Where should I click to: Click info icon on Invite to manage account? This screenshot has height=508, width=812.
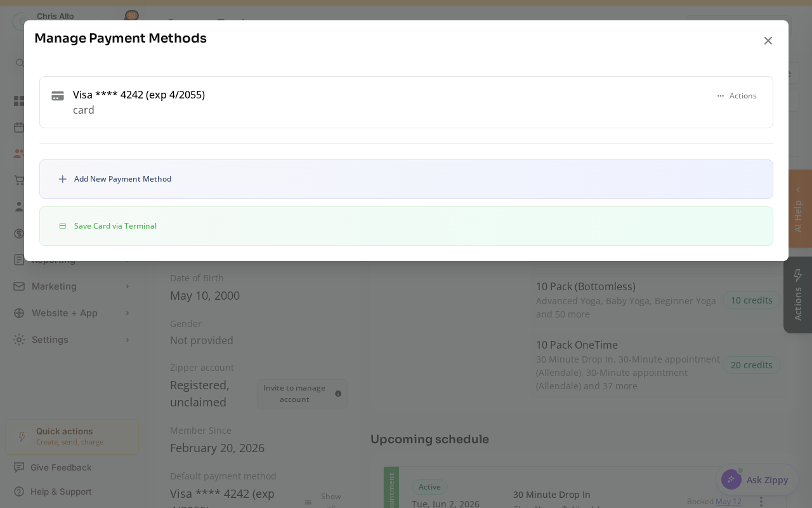pyautogui.click(x=338, y=394)
